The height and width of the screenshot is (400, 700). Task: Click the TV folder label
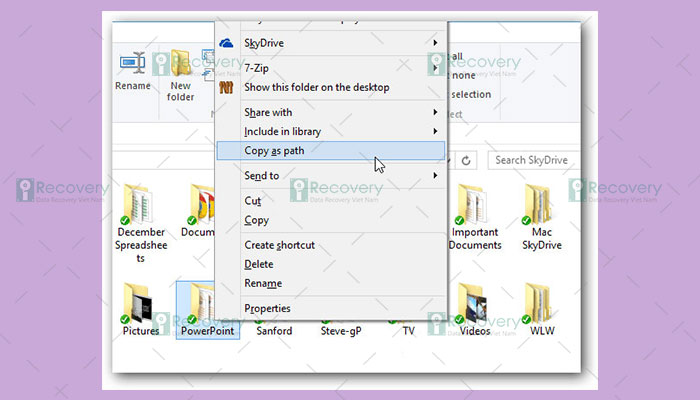[408, 331]
